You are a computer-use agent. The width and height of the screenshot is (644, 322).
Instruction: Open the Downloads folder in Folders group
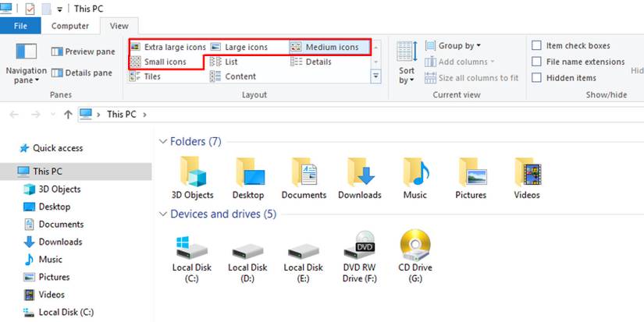click(360, 172)
